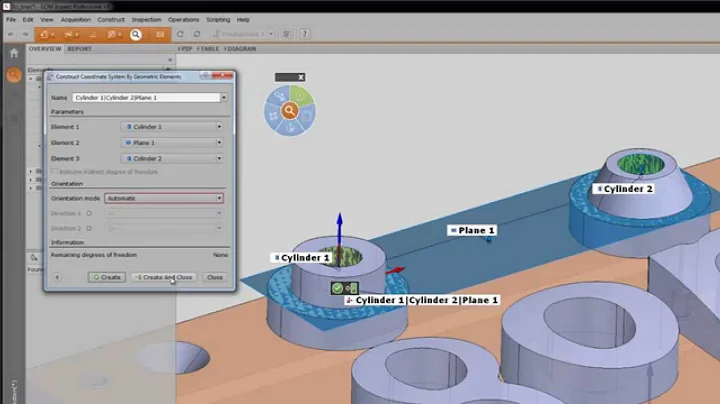Open the Edit menu
This screenshot has height=404, width=720.
(28, 20)
